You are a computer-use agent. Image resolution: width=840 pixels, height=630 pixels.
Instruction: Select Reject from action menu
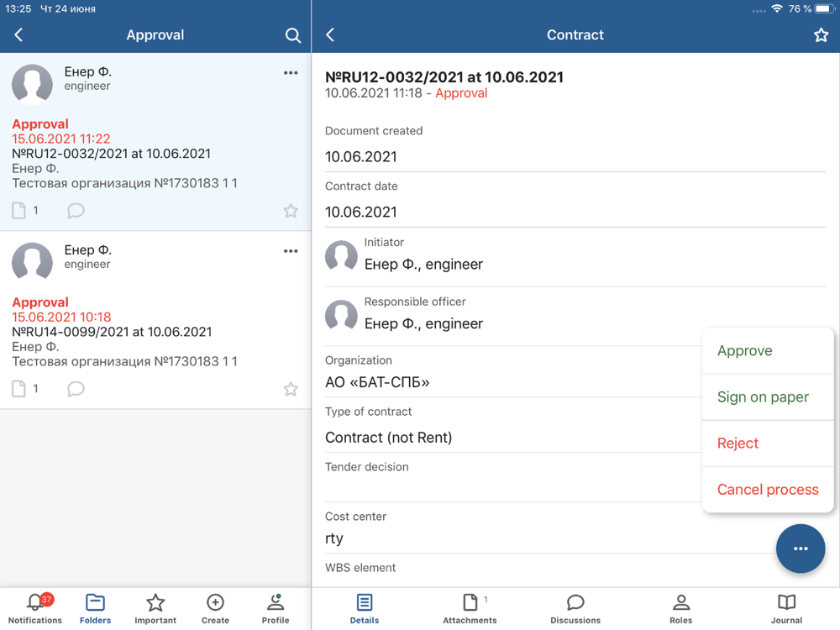tap(768, 444)
